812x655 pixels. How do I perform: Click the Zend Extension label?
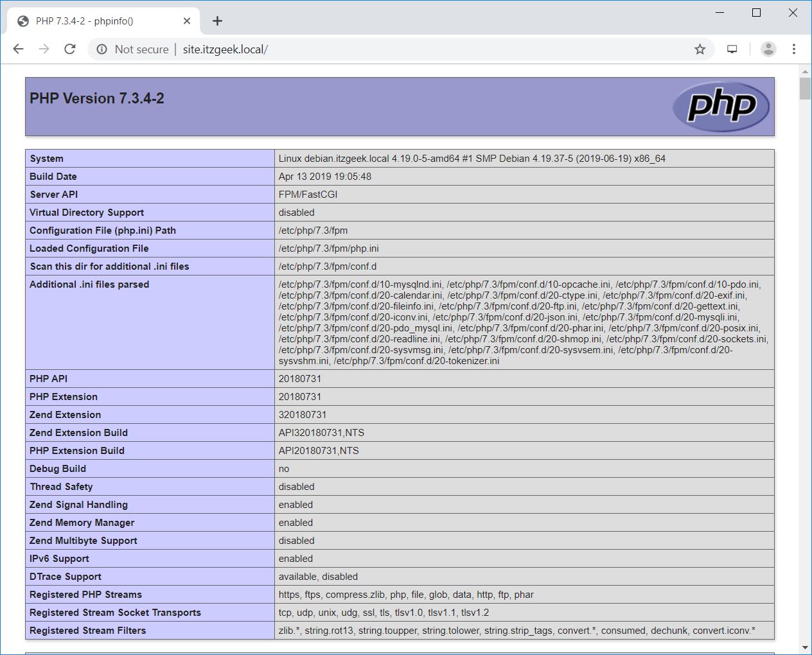[65, 415]
